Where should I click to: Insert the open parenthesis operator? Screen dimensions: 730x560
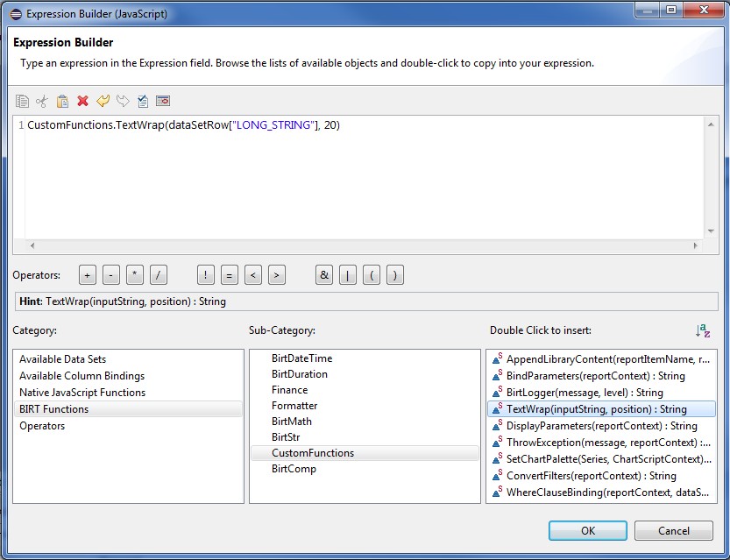[x=372, y=275]
